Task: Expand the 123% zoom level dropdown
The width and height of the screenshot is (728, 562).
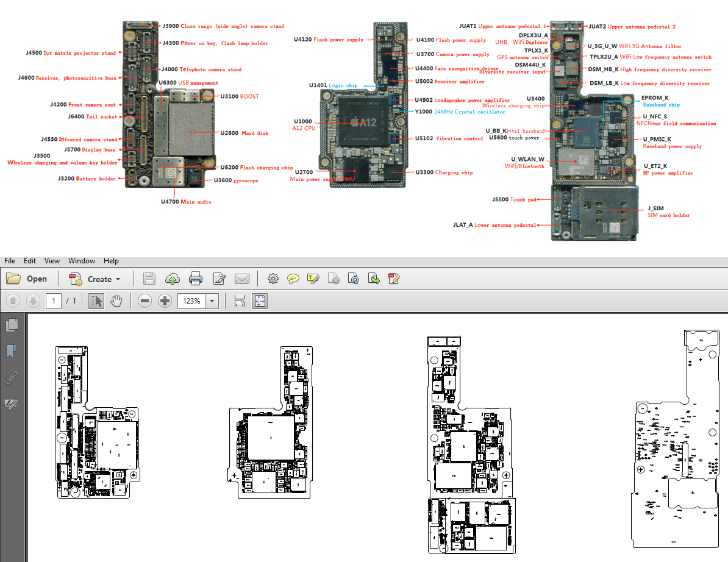Action: 212,301
